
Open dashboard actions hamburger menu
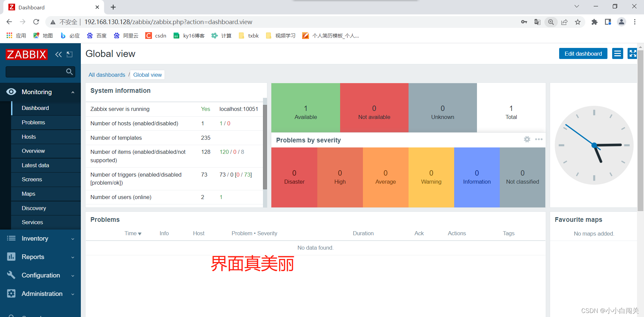coord(618,54)
